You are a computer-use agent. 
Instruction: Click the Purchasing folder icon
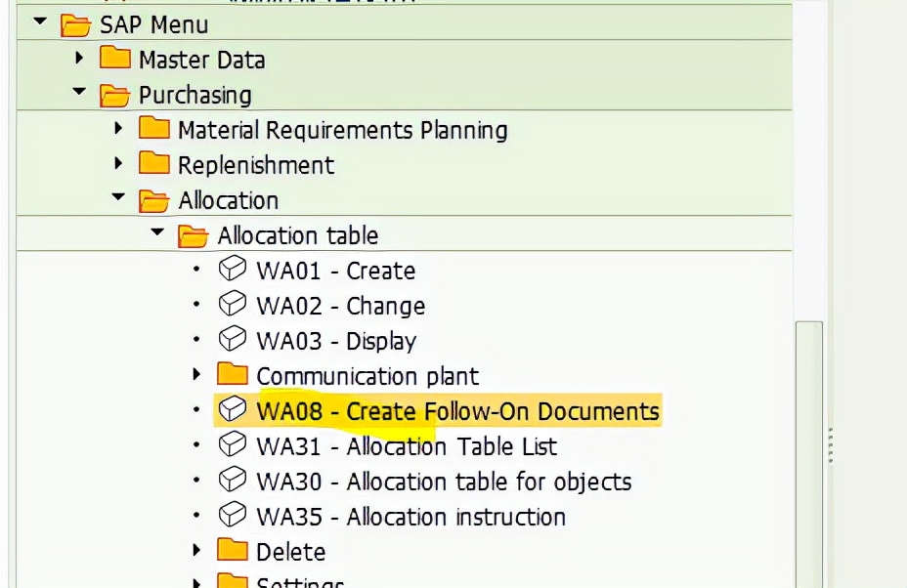point(115,94)
